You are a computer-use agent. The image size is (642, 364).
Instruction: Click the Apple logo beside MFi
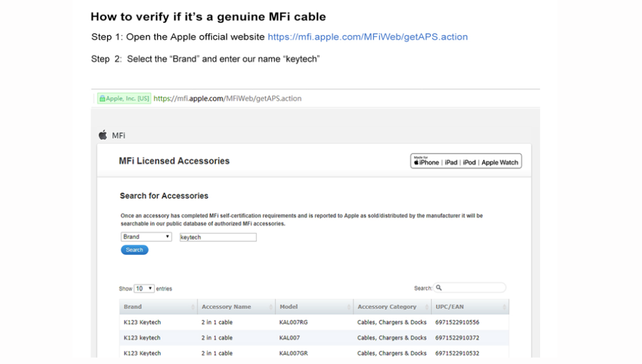pyautogui.click(x=103, y=135)
